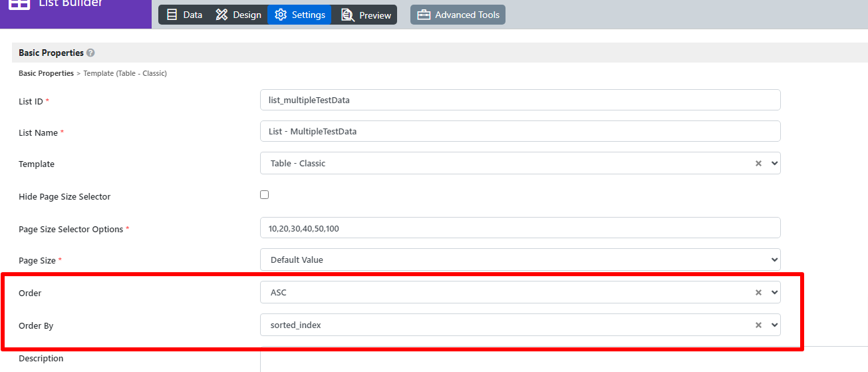Screen dimensions: 868x372
Task: Clear the Order value ASC
Action: [758, 292]
